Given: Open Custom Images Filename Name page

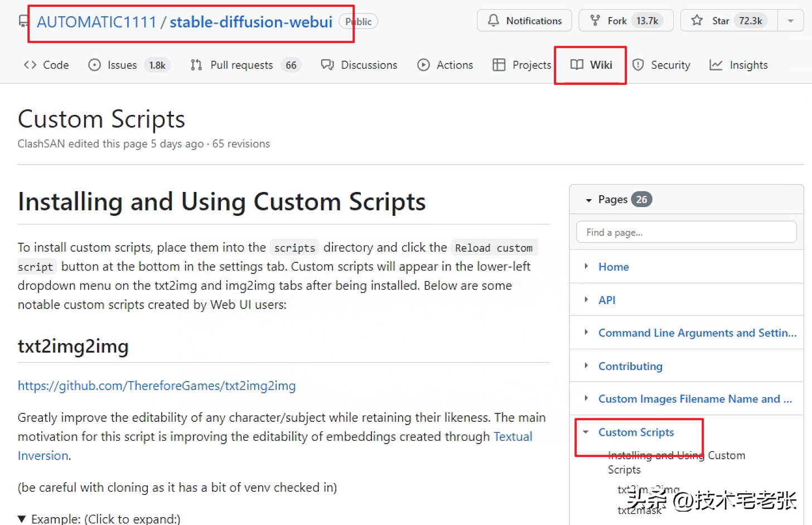Looking at the screenshot, I should click(695, 399).
